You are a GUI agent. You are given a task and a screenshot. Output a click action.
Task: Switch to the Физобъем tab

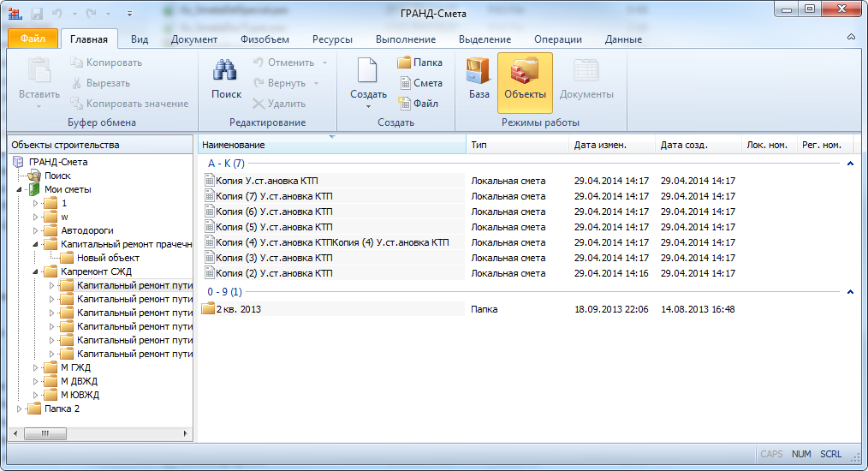point(265,39)
